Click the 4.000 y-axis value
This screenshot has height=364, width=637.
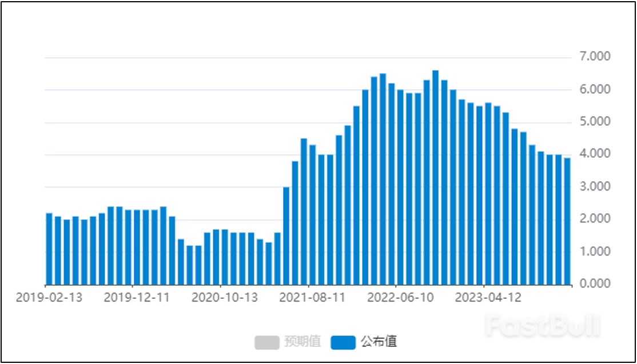[595, 153]
